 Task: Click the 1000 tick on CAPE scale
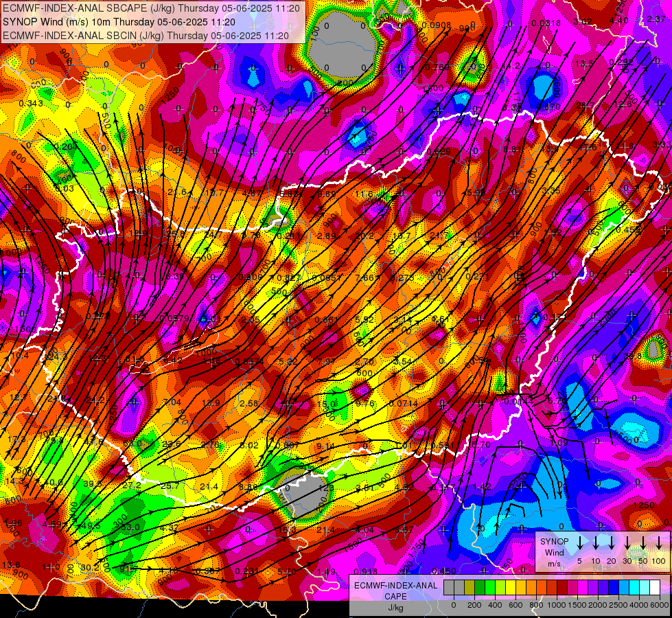(x=557, y=605)
